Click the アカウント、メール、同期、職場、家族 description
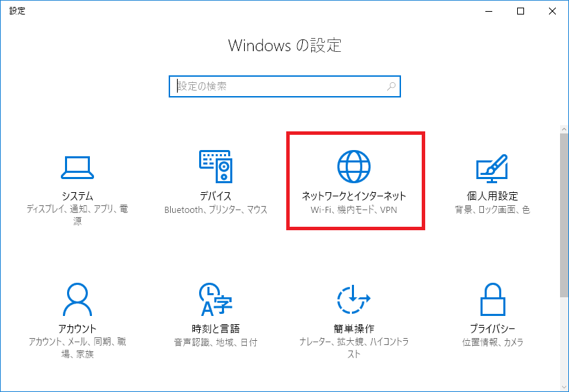 point(77,348)
